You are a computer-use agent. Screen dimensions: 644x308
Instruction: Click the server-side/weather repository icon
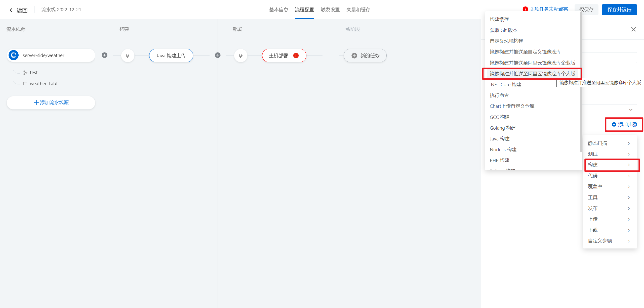click(x=14, y=55)
